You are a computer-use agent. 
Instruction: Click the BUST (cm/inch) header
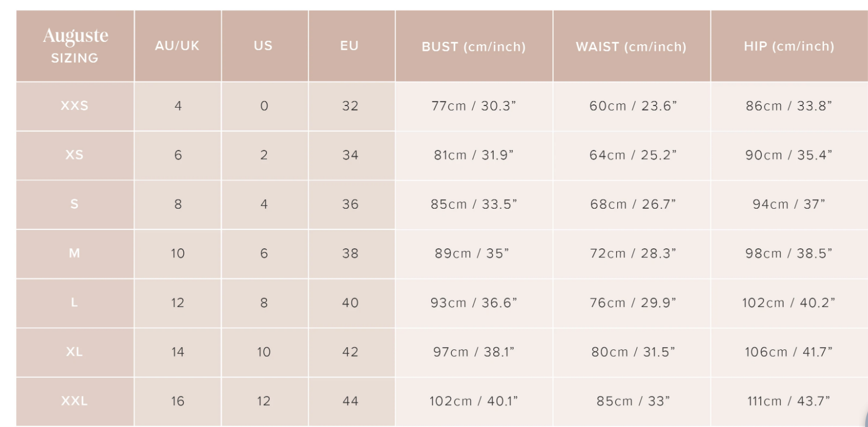474,47
